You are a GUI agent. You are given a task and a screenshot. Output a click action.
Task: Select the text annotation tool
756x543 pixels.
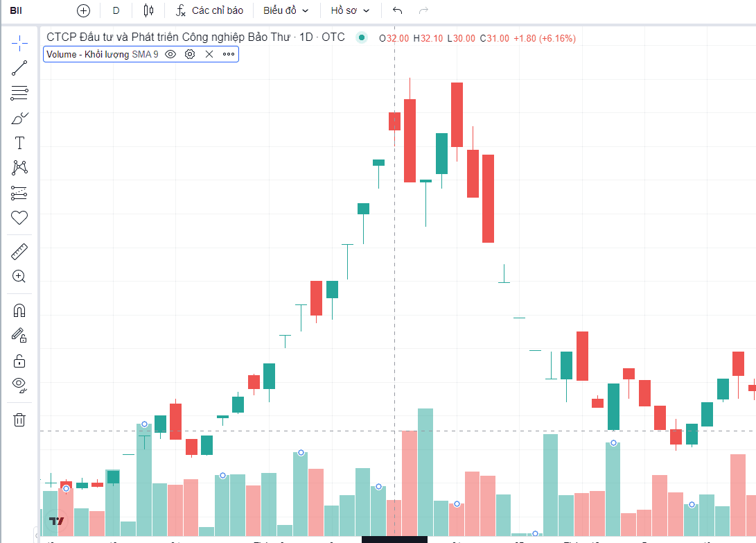click(19, 143)
